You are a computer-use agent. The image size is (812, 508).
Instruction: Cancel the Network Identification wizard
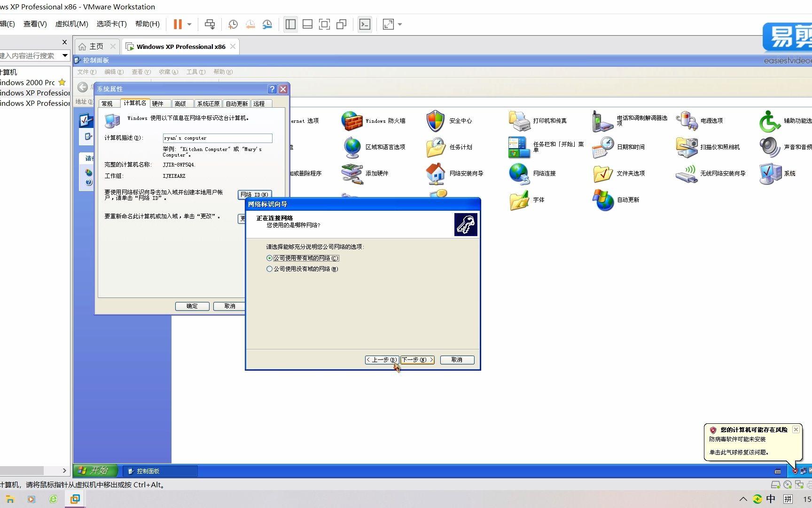(x=457, y=360)
